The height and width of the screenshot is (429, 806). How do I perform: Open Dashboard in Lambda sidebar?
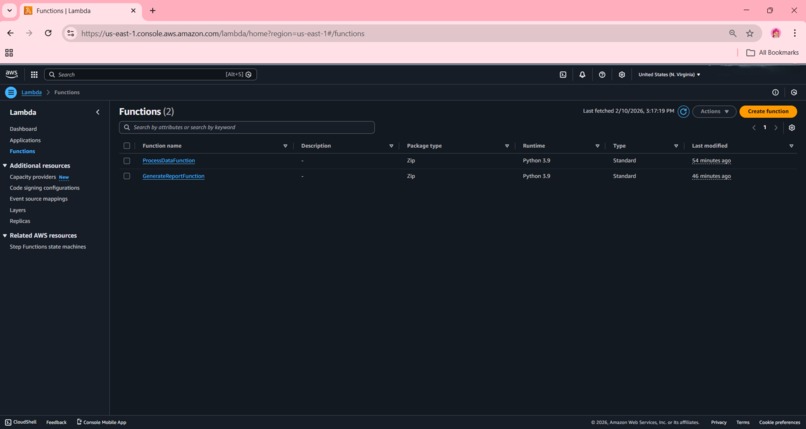pyautogui.click(x=23, y=129)
